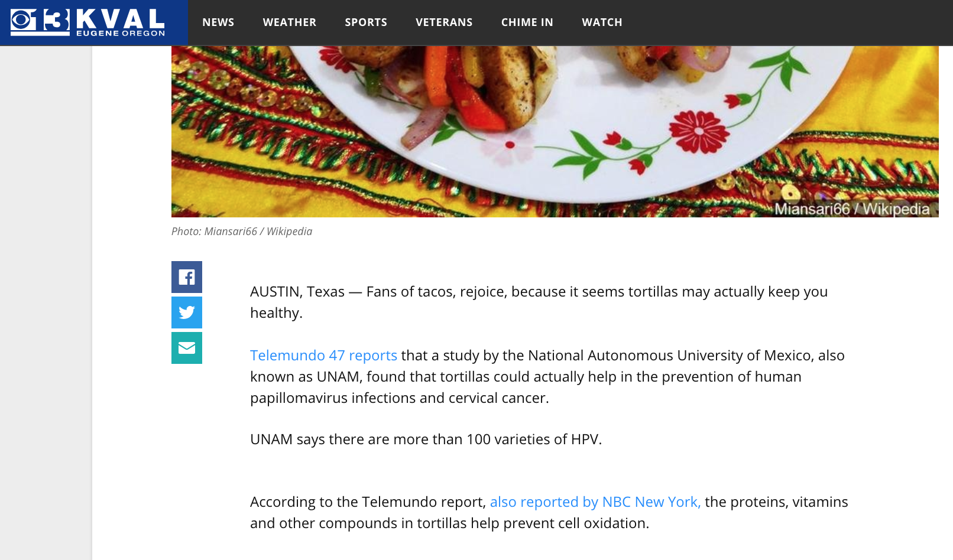Share the article on Twitter

pos(187,313)
